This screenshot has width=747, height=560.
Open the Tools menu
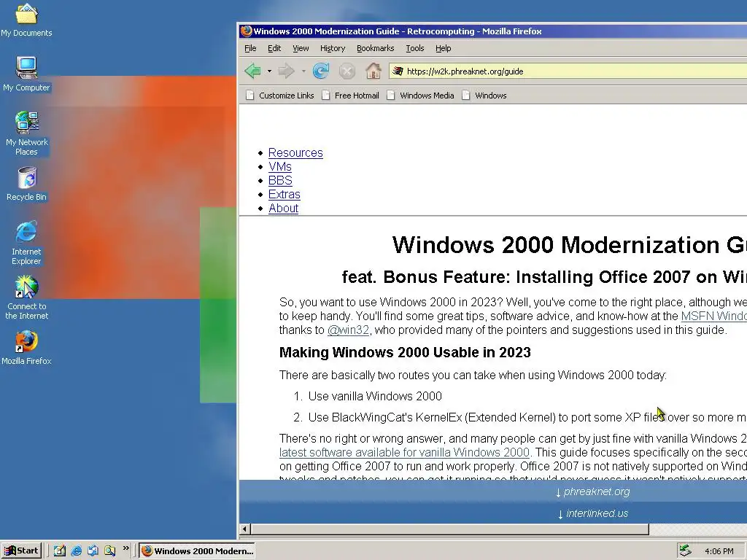point(414,48)
